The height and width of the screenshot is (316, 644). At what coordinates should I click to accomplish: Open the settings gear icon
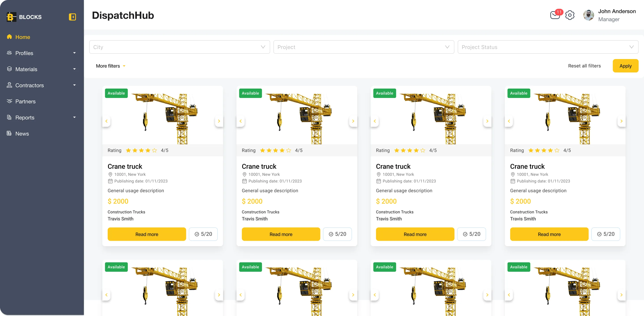pos(570,15)
